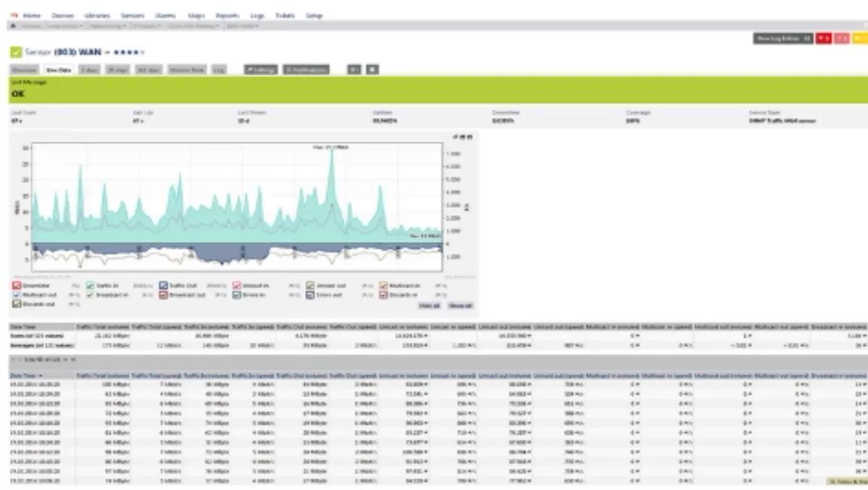Switch to the 365 days tab
The image size is (868, 490).
coord(149,69)
